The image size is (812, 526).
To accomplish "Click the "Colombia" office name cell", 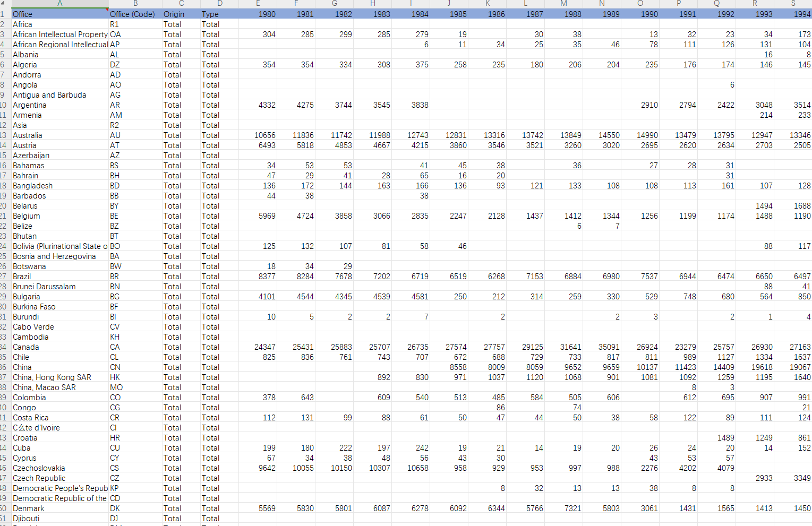I will click(x=60, y=398).
